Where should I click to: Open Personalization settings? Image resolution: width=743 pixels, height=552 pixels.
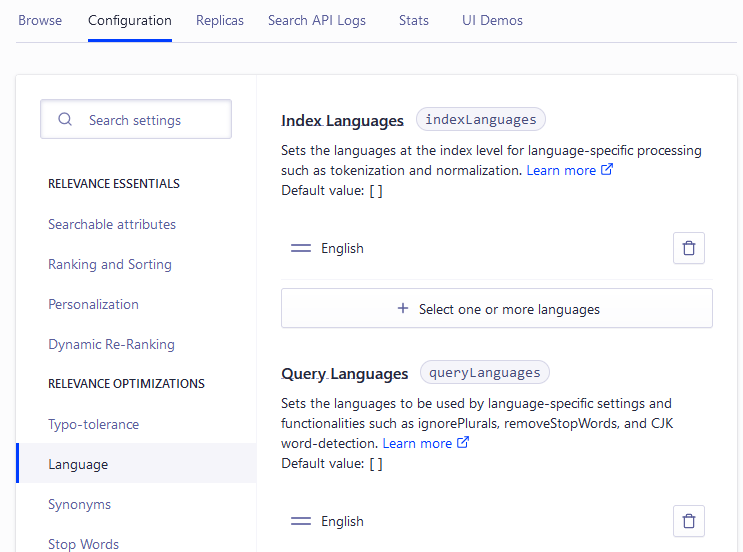93,304
